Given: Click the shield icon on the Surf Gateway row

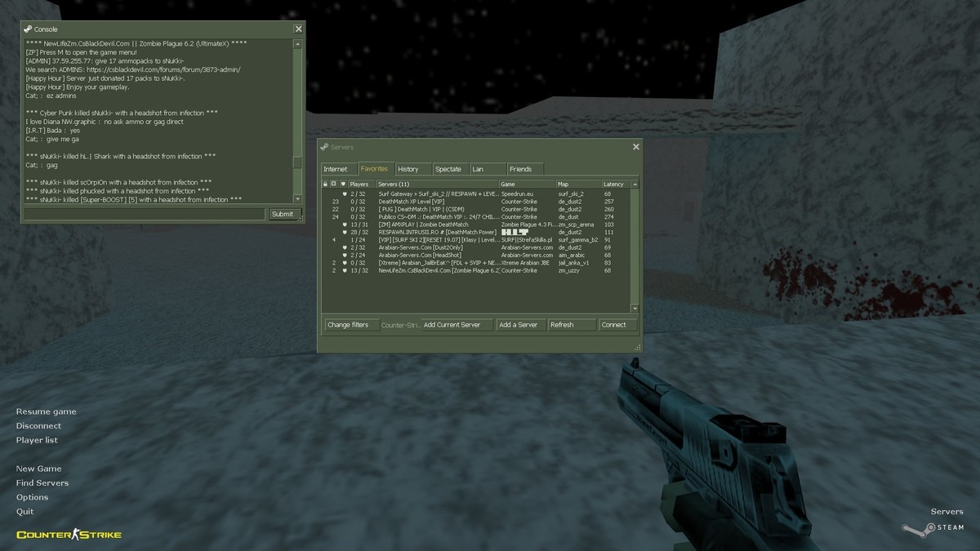Looking at the screenshot, I should pos(345,194).
